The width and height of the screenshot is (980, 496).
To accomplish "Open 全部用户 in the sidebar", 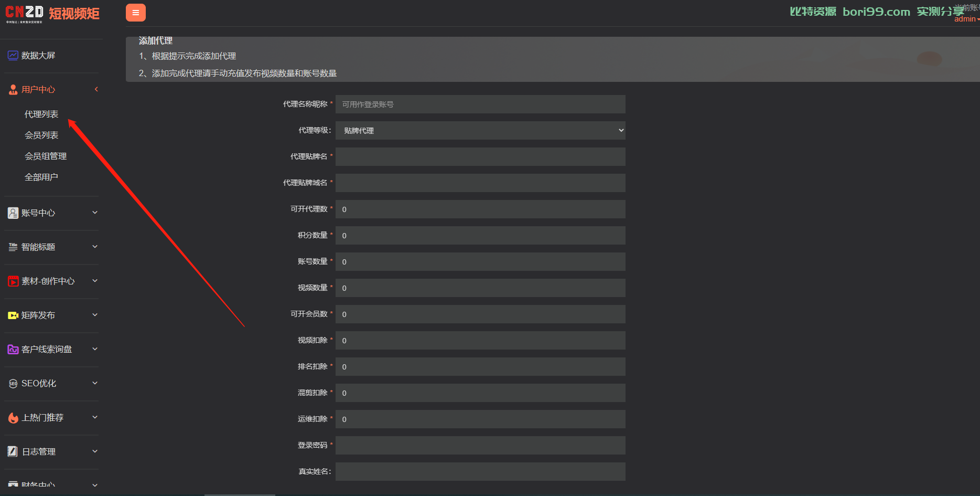I will tap(41, 177).
